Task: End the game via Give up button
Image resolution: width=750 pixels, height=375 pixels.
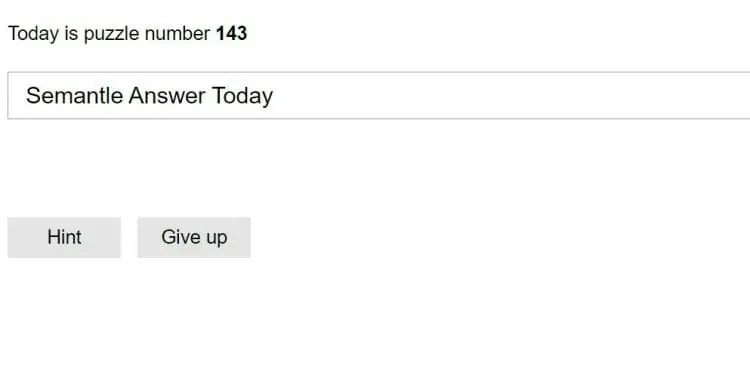Action: click(194, 237)
